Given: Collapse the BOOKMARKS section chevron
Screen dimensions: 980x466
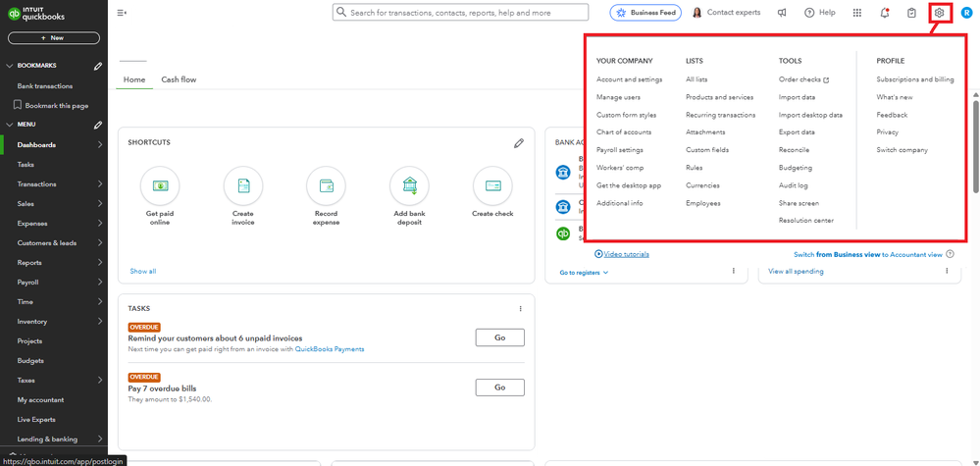Looking at the screenshot, I should point(9,66).
